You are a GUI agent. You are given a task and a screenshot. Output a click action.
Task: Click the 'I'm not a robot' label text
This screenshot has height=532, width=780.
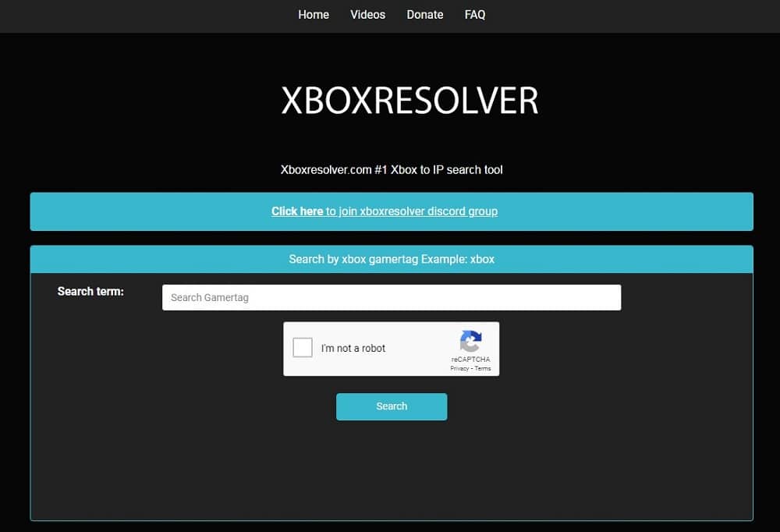coord(353,349)
